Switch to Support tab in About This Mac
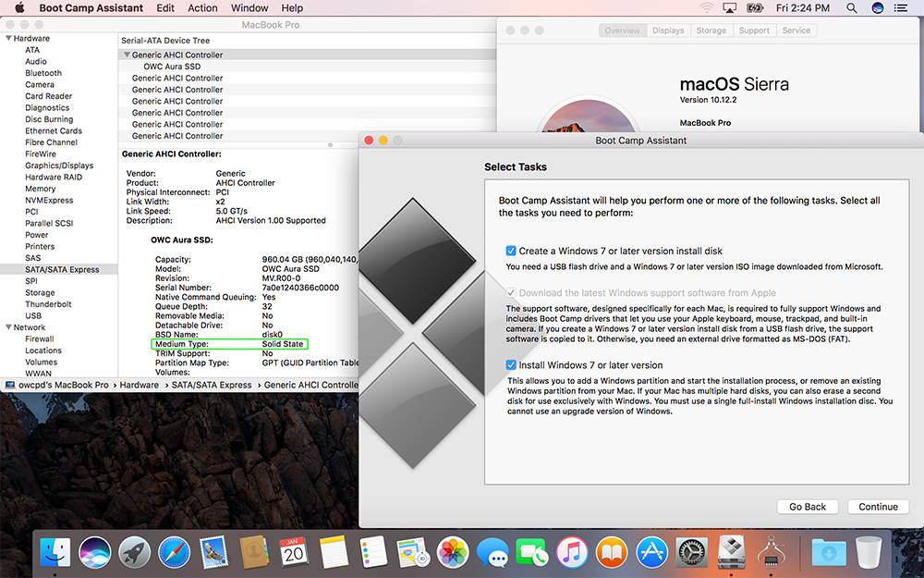The image size is (924, 578). 754,31
